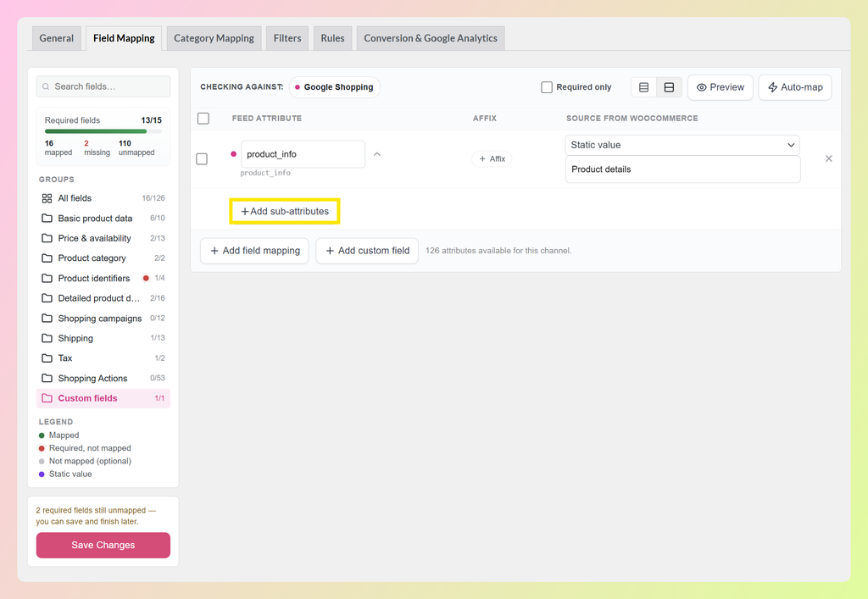
Task: Click the folder icon beside Product identifiers
Action: pos(47,278)
